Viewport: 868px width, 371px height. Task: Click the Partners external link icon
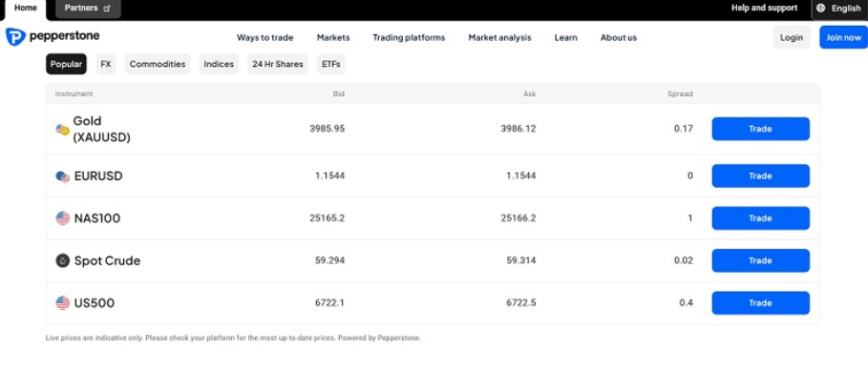coord(107,9)
